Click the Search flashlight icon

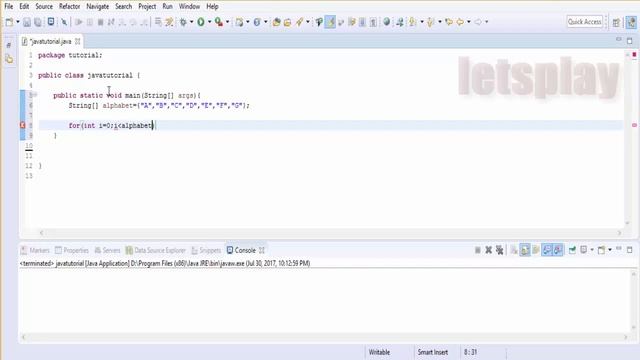point(300,22)
